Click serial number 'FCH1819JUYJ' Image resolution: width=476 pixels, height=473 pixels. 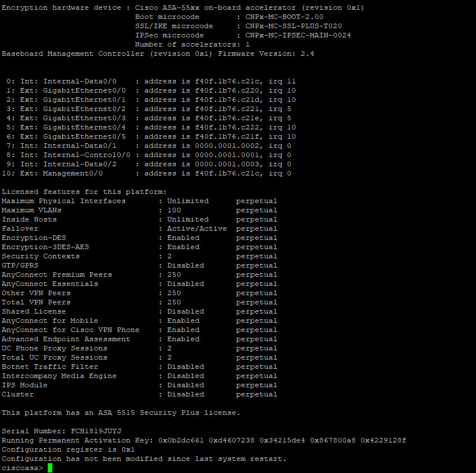(x=96, y=431)
